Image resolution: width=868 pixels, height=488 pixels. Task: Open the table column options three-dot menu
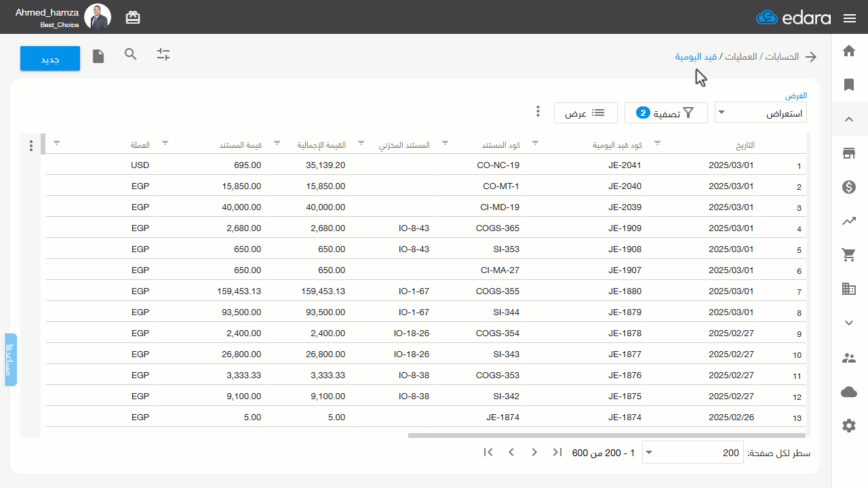pyautogui.click(x=31, y=146)
